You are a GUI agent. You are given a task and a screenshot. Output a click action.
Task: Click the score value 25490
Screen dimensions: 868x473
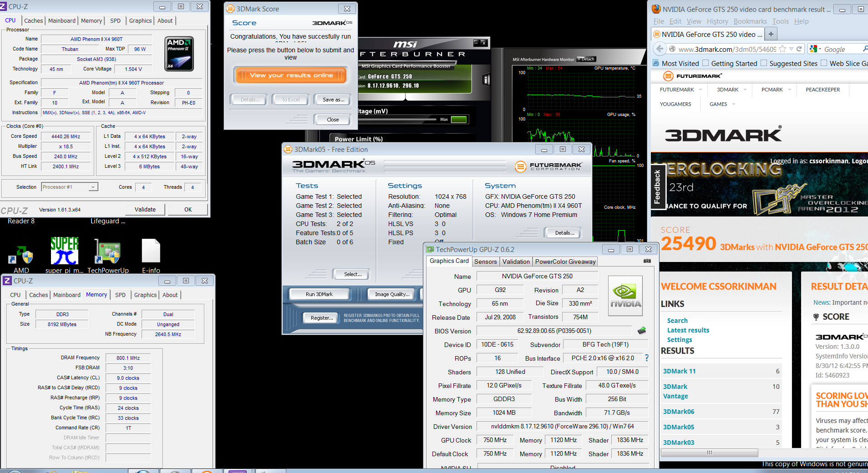click(688, 244)
